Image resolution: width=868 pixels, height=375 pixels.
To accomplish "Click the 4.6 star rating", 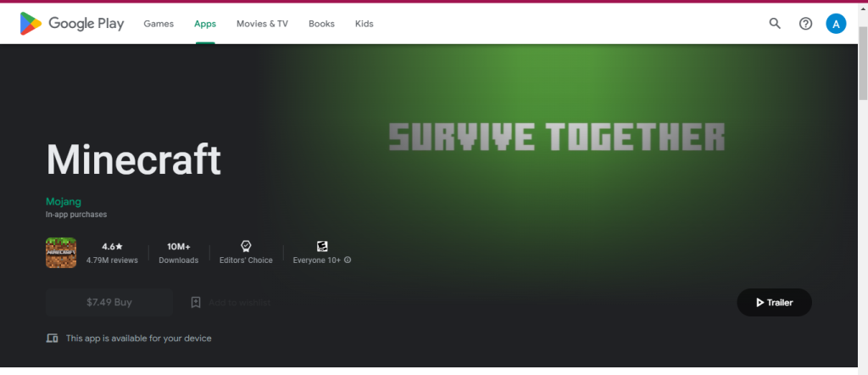I will point(113,247).
